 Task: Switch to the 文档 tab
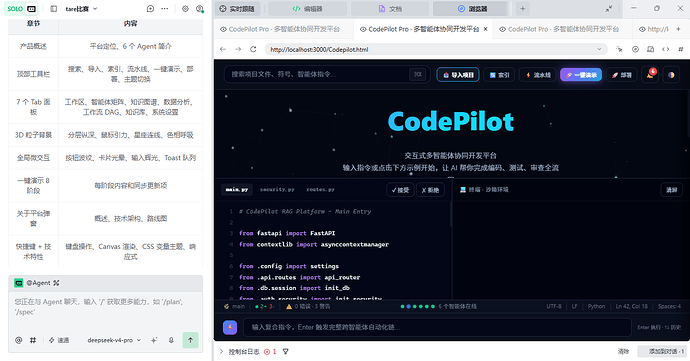coord(390,9)
